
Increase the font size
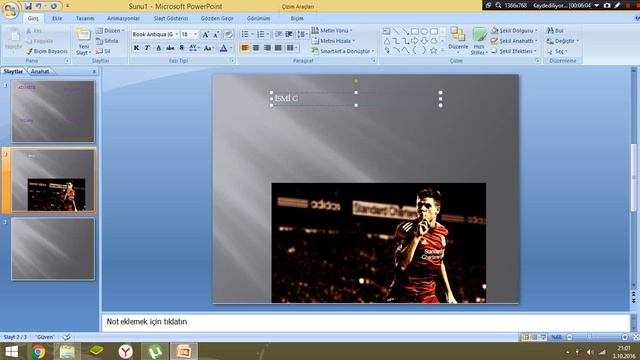[x=206, y=35]
